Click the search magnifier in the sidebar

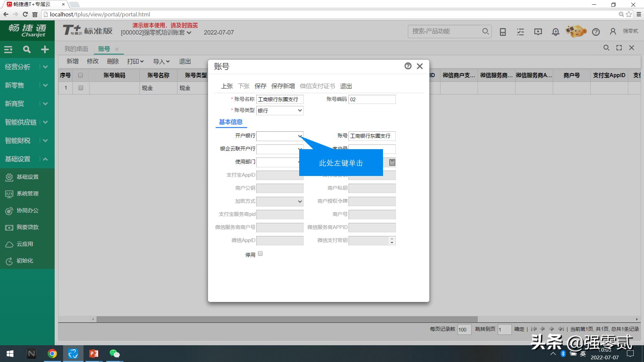click(x=26, y=49)
